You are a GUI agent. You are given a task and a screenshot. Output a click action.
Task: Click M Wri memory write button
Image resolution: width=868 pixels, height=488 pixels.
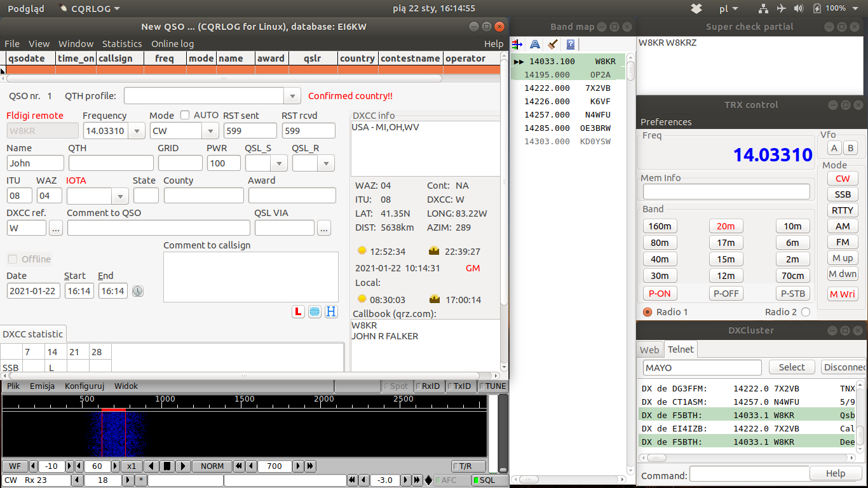[843, 294]
